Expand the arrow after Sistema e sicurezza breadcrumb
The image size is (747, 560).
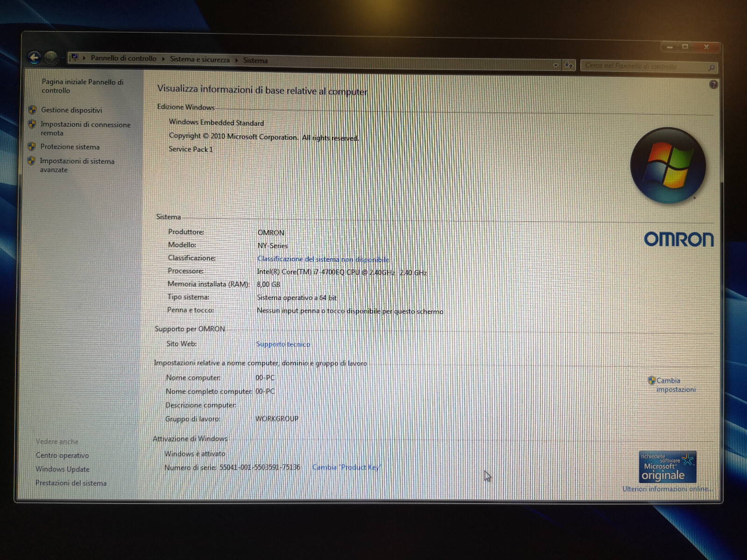click(237, 60)
